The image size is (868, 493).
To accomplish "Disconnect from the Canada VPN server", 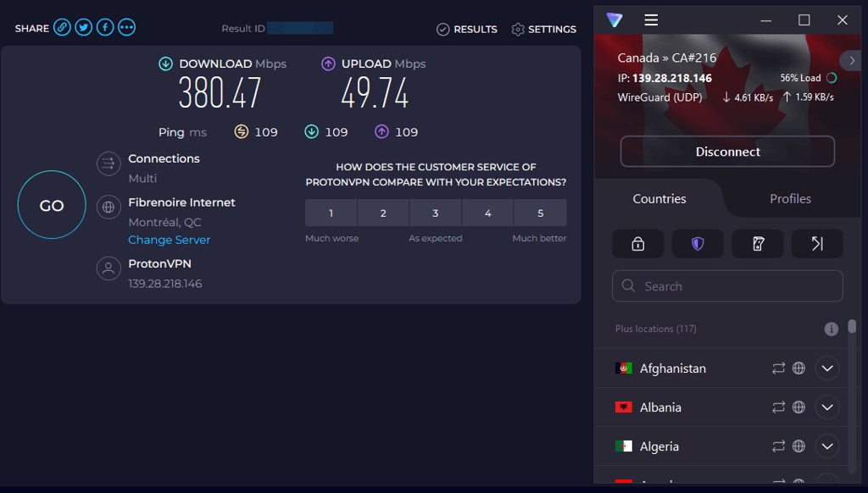I will pyautogui.click(x=727, y=152).
